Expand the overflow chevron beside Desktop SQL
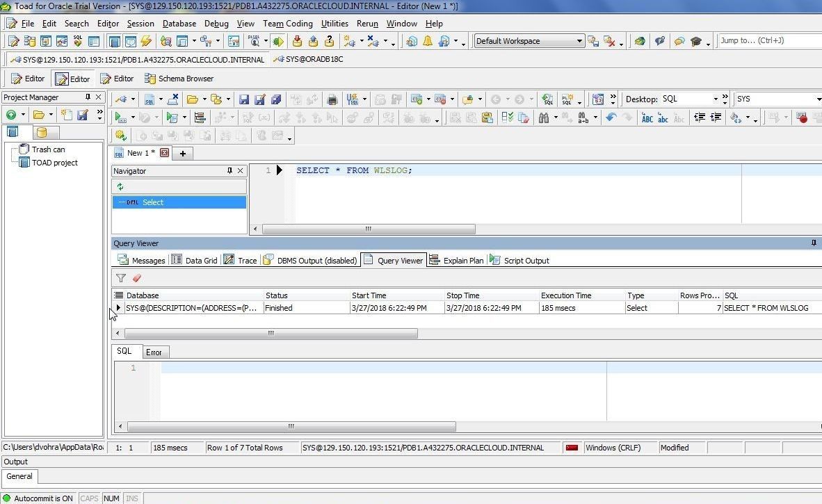822x504 pixels. [725, 99]
